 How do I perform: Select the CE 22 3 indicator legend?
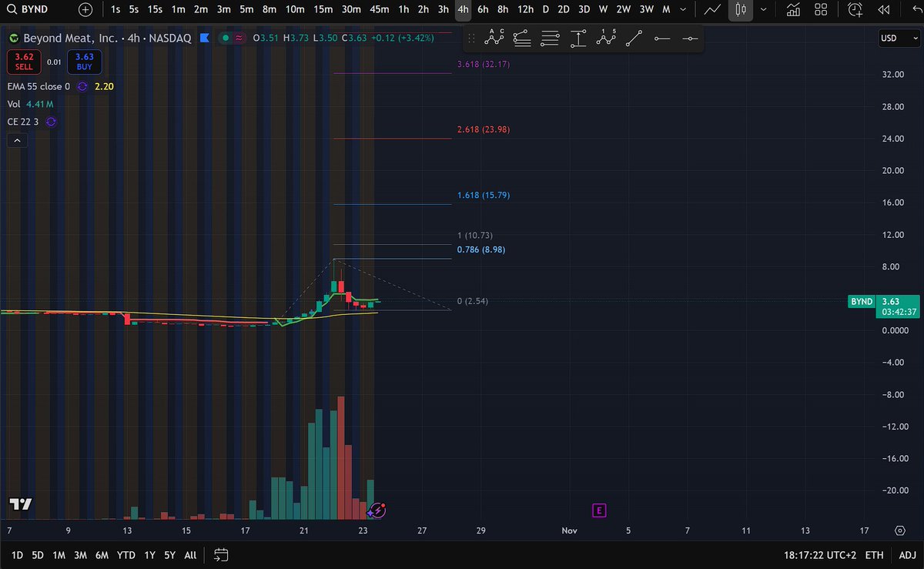(23, 122)
